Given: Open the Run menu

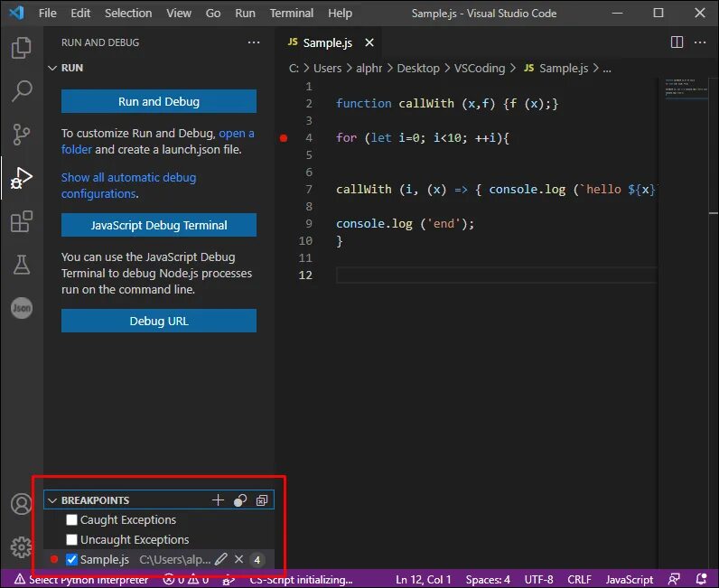Looking at the screenshot, I should pos(246,13).
